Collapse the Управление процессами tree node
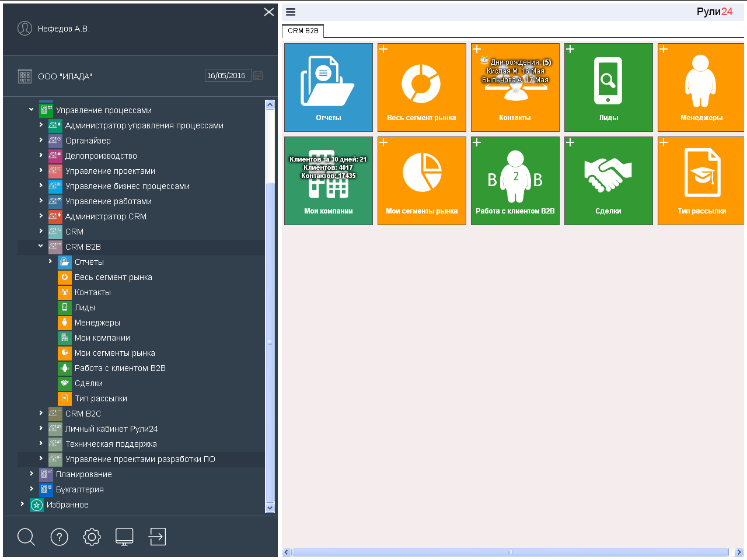 pyautogui.click(x=32, y=109)
